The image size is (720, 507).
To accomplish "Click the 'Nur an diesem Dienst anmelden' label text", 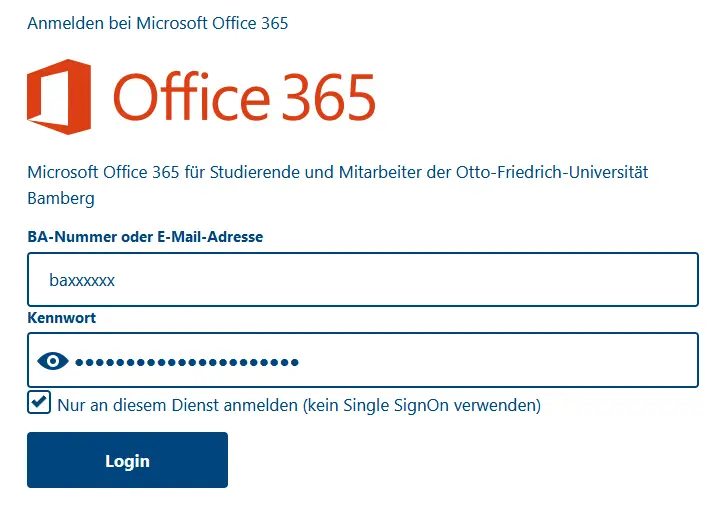I will (x=177, y=406).
